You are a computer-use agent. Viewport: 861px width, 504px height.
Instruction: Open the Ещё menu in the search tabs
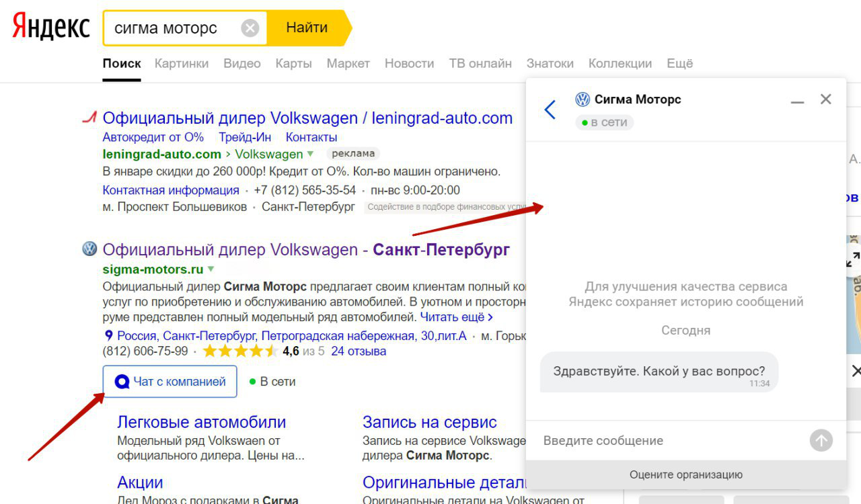point(679,63)
